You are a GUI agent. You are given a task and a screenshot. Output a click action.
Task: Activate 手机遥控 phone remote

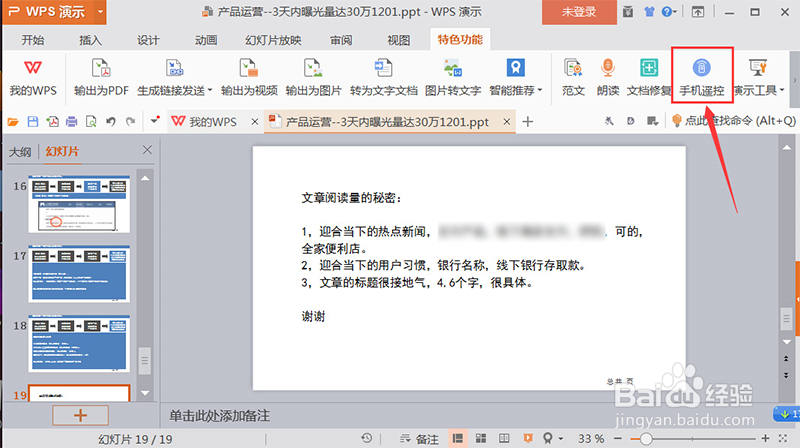(702, 76)
